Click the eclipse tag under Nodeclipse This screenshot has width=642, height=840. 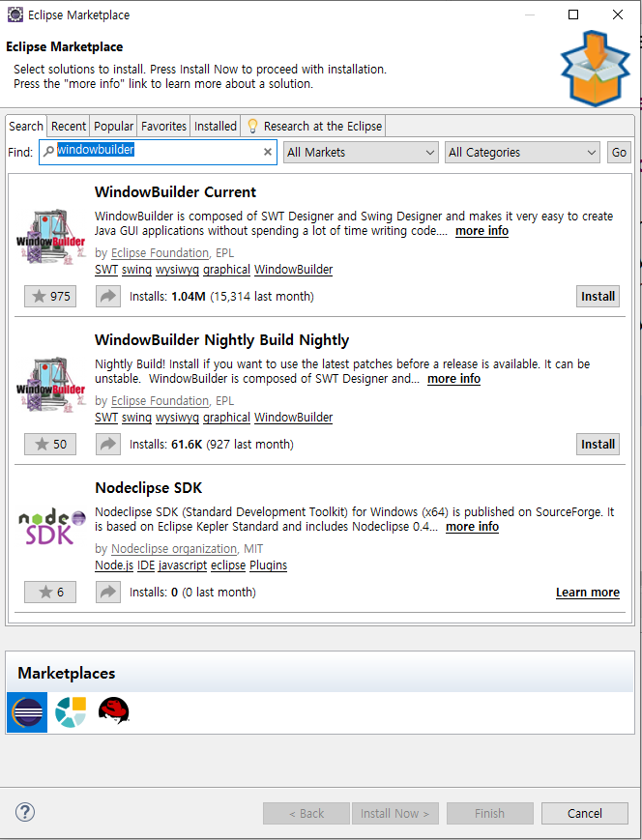(x=228, y=565)
